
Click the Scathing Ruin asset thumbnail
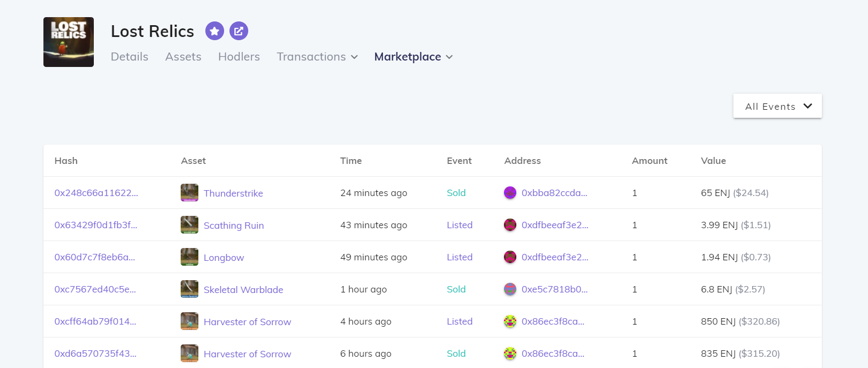click(x=189, y=225)
